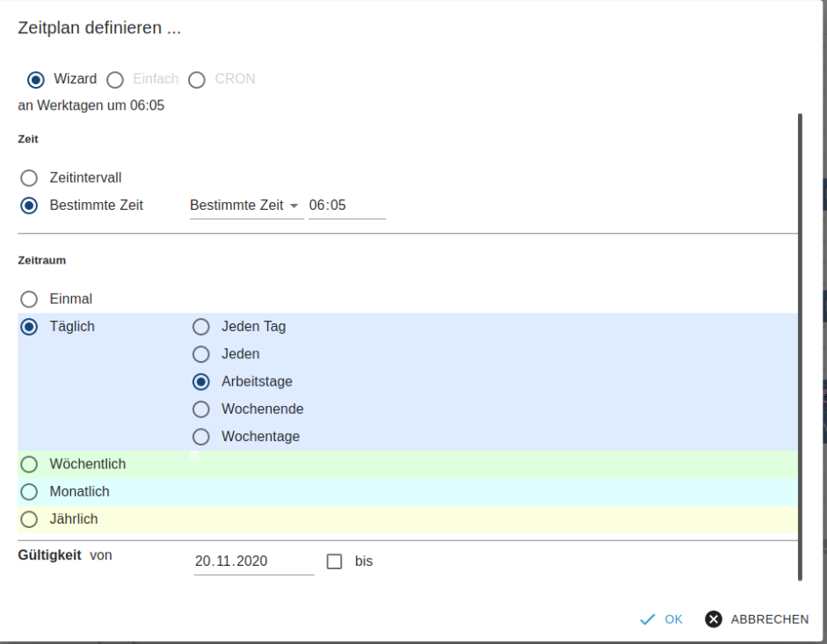
Task: Select the Wizard mode radio button
Action: pos(36,80)
